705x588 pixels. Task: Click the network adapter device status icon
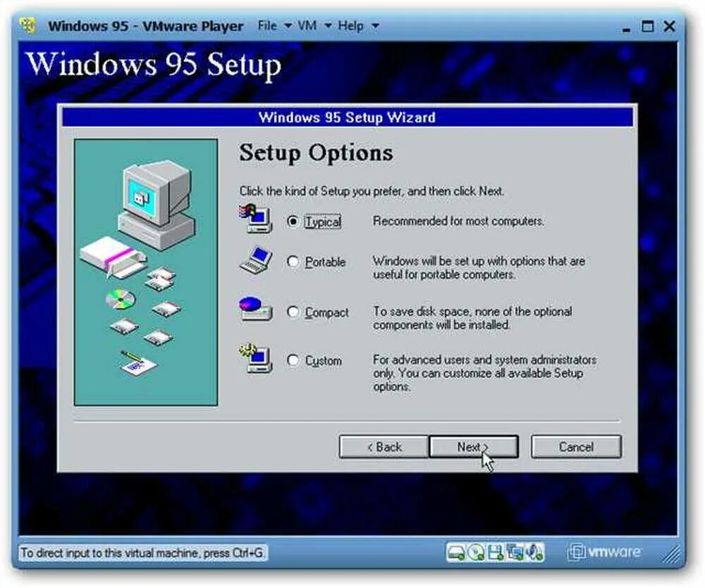coord(515,553)
